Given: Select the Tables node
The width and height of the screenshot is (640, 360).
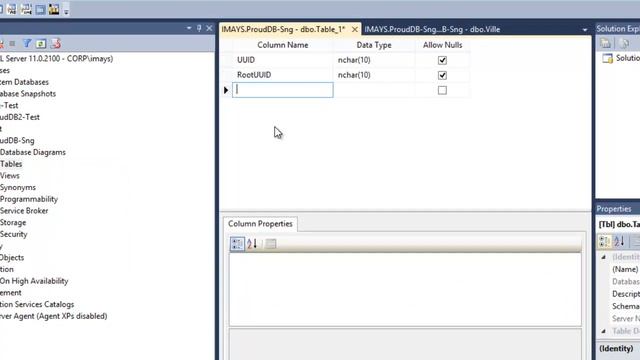Looking at the screenshot, I should pos(11,164).
